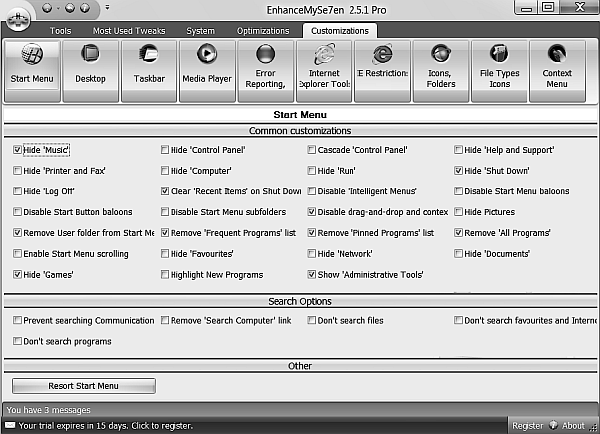The height and width of the screenshot is (434, 600).
Task: Check Hide 'Favourites' checkbox
Action: [165, 254]
